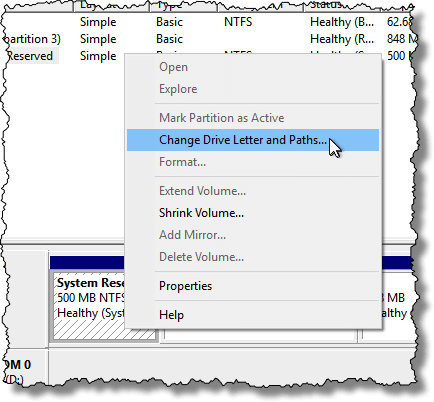Screen dimensions: 434x402
Task: Select the Reserved volume row name
Action: point(30,56)
